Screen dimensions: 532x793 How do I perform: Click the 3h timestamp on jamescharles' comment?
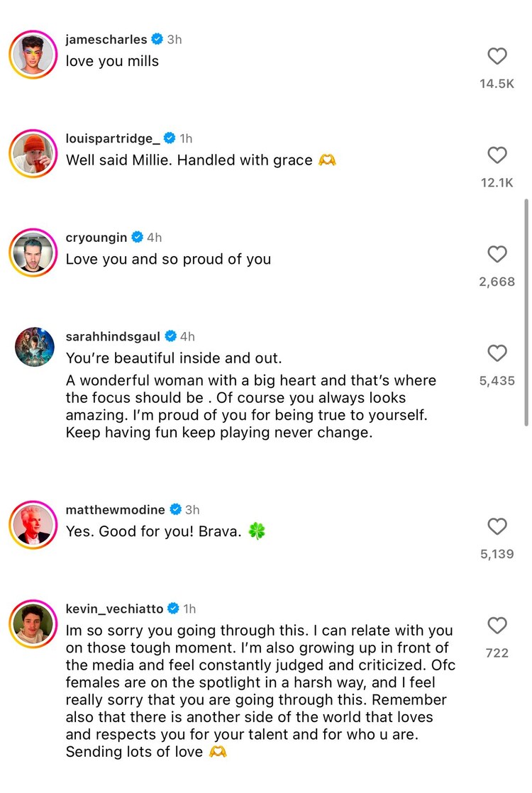click(174, 40)
